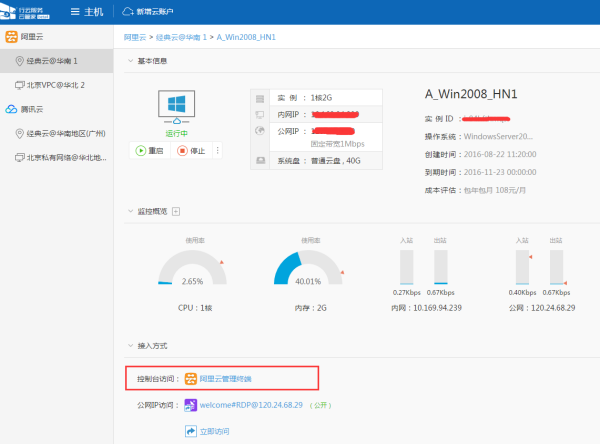
Task: Click creation time 2016-08-22 11:20:00
Action: 500,154
